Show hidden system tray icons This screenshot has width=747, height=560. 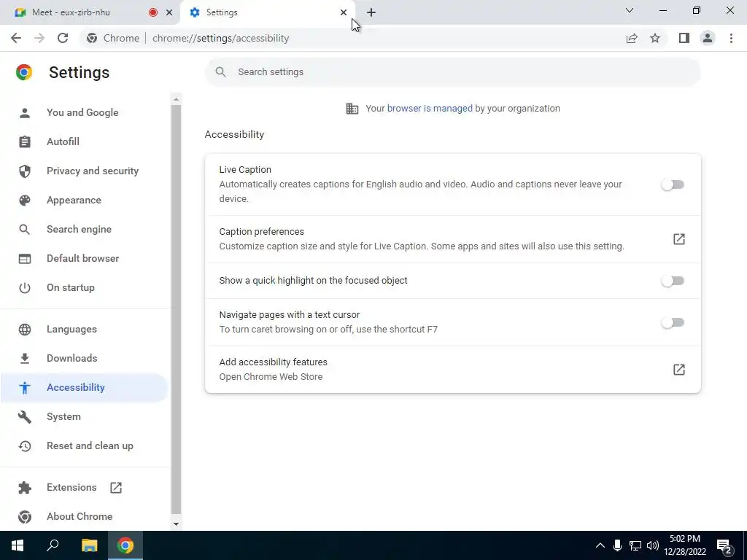[x=600, y=545]
